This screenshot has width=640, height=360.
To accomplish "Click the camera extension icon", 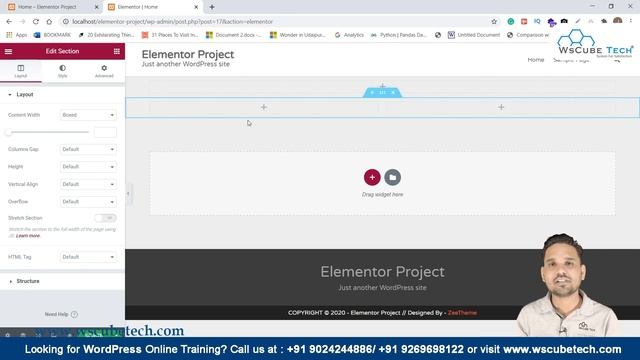I will click(564, 21).
